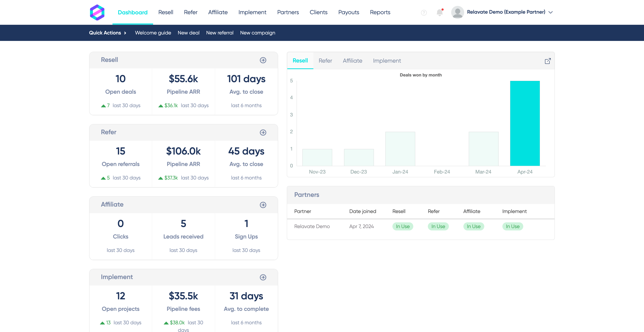Click the In Use badge under Refer
Viewport: 644px width, 332px height.
(x=438, y=226)
